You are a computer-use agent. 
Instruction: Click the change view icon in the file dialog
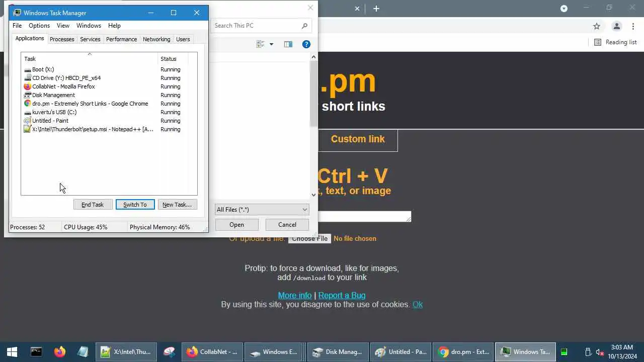click(260, 44)
